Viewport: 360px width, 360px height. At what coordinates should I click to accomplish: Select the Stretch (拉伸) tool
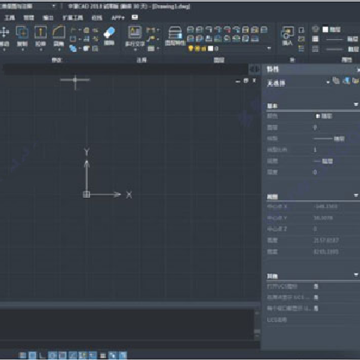[x=40, y=35]
